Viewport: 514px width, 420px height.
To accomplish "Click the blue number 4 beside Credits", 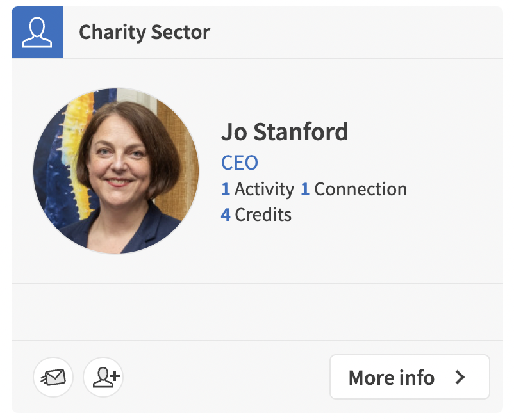I will pos(226,214).
